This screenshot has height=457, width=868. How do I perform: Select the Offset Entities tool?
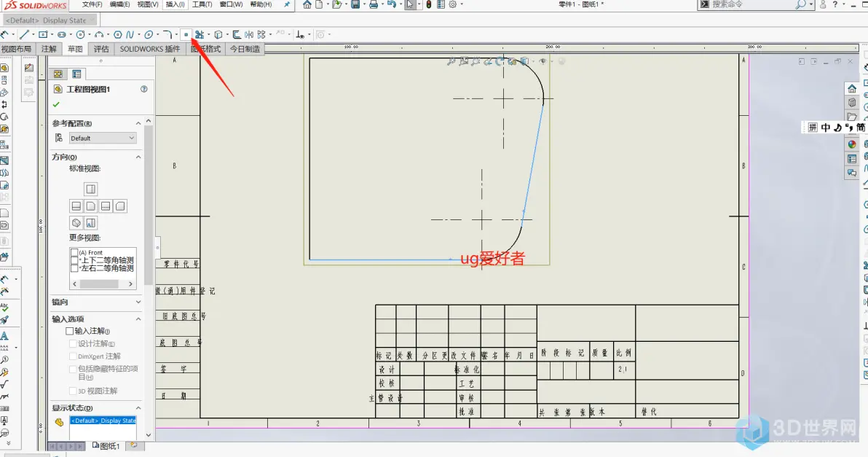[237, 34]
